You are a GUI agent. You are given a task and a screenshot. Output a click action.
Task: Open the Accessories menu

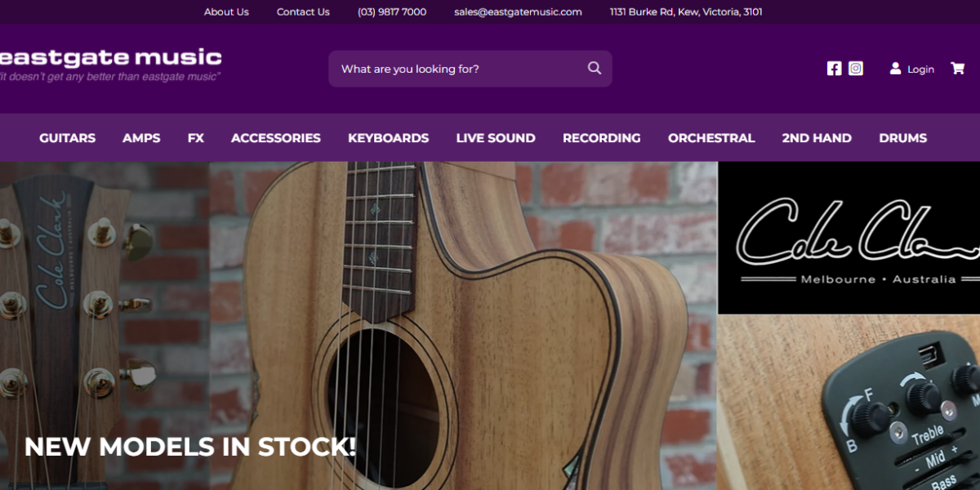[x=276, y=138]
